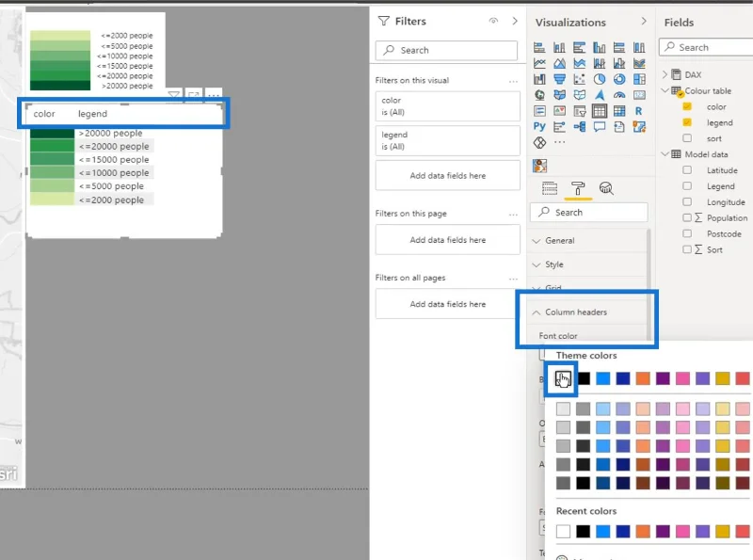Select the gauge visual
Screen dimensions: 753x560
click(x=619, y=95)
